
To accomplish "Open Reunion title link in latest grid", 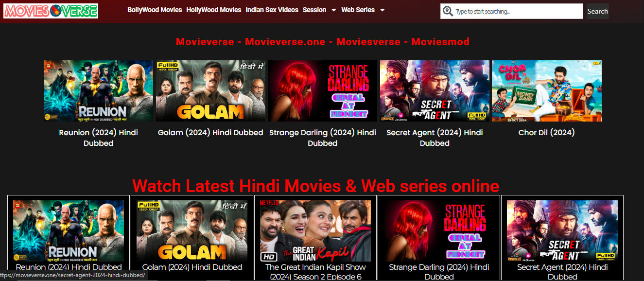I will 69,267.
